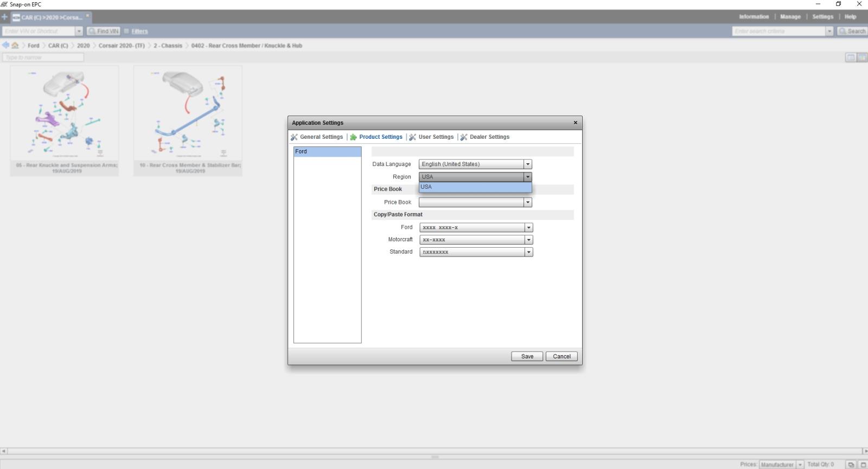Choose USA from the Region list
The height and width of the screenshot is (469, 868).
(475, 187)
